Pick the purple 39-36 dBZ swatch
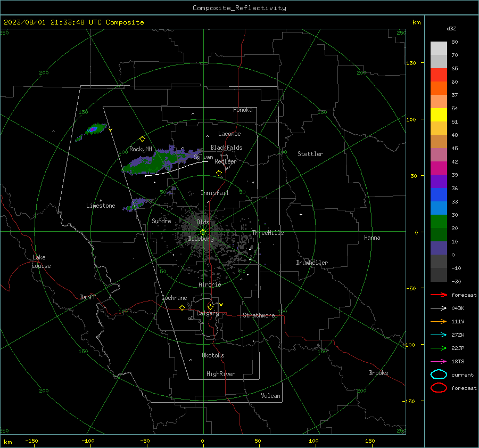This screenshot has width=479, height=448. (439, 181)
